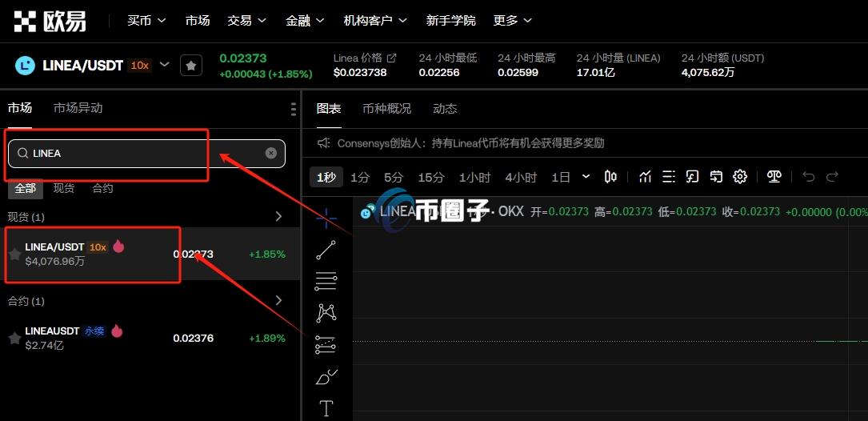Open the 买币 dropdown menu
This screenshot has width=868, height=421.
(x=146, y=21)
